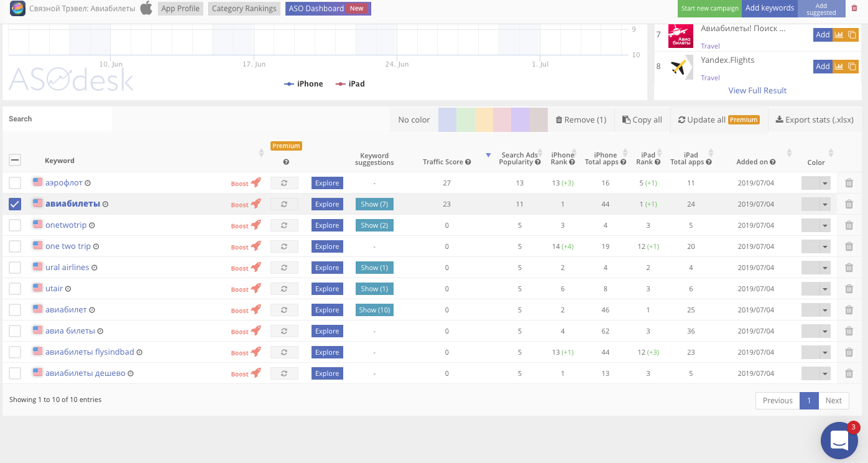Select the blue color swatch filter

[447, 119]
